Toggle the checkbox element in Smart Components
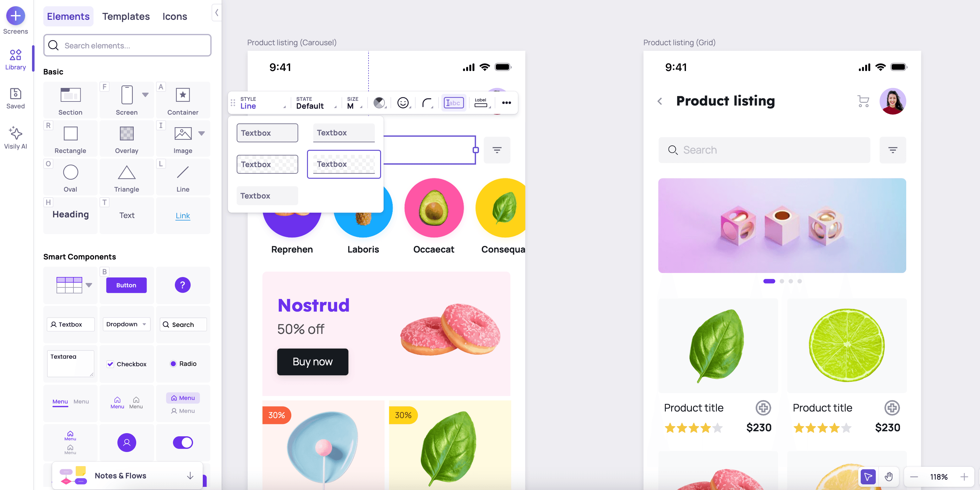The image size is (980, 490). (x=126, y=364)
